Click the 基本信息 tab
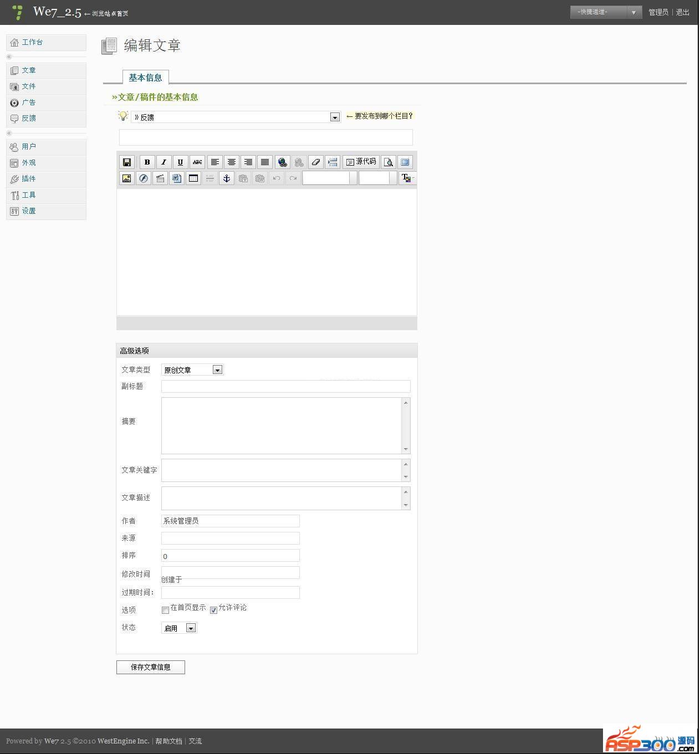This screenshot has height=754, width=700. tap(146, 78)
